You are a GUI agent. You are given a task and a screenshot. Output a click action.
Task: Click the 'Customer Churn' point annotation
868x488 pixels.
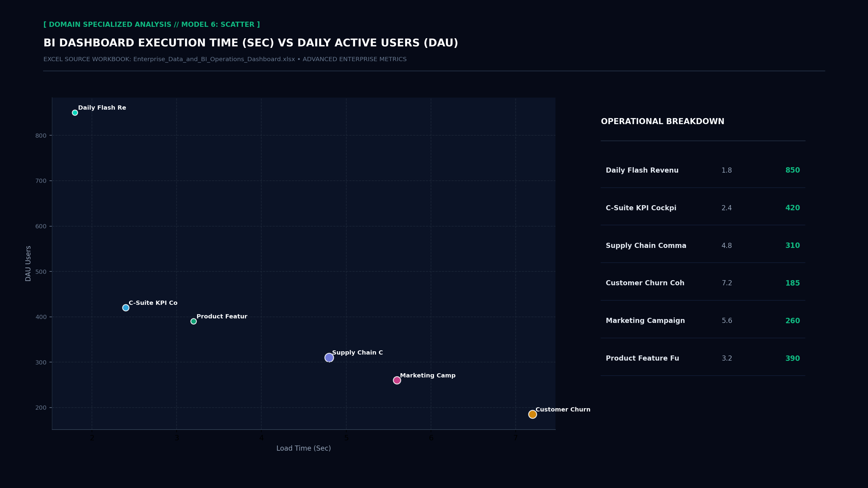pyautogui.click(x=563, y=410)
